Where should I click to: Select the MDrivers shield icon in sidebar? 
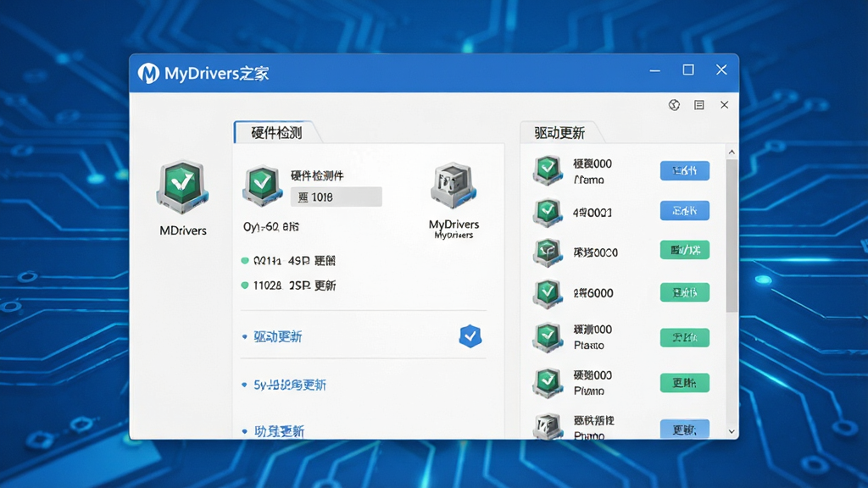pos(182,187)
